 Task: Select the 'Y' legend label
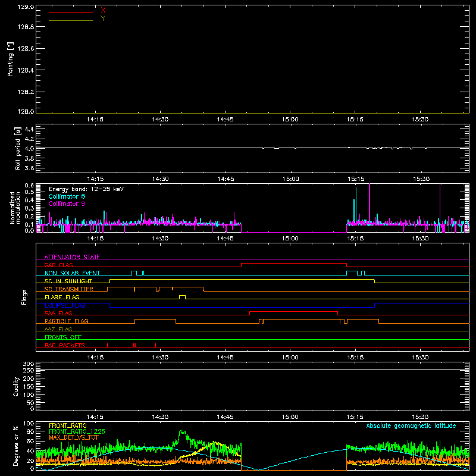[x=103, y=18]
